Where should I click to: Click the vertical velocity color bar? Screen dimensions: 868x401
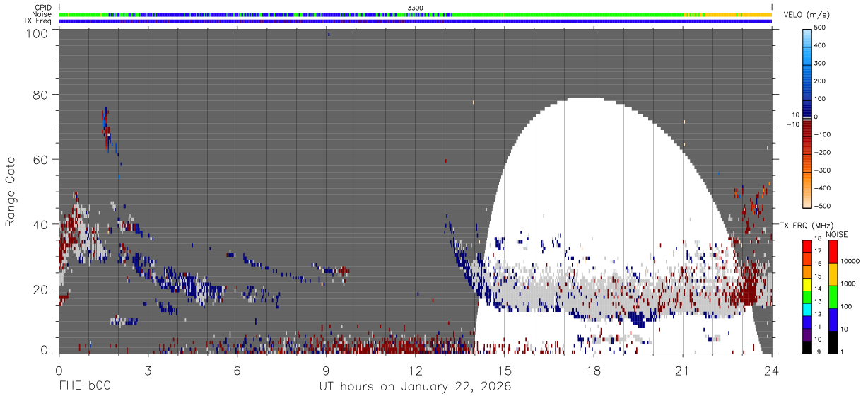click(x=807, y=117)
